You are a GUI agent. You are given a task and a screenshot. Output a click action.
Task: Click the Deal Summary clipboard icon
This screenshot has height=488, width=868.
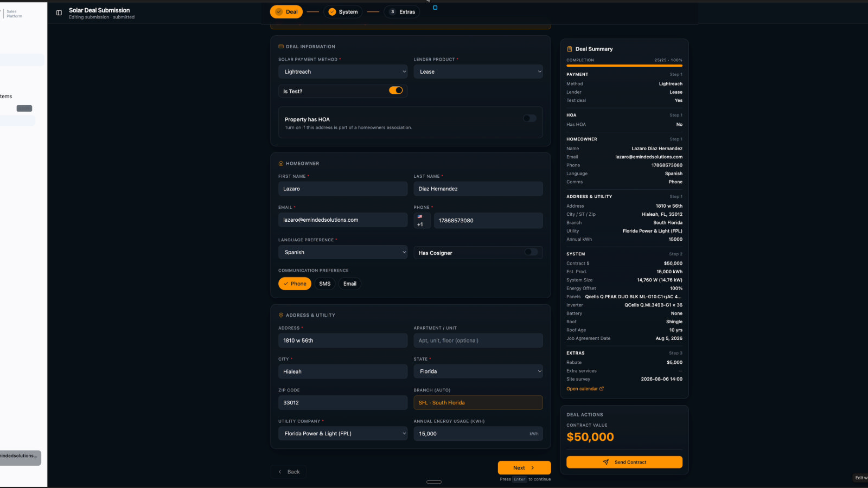coord(570,49)
